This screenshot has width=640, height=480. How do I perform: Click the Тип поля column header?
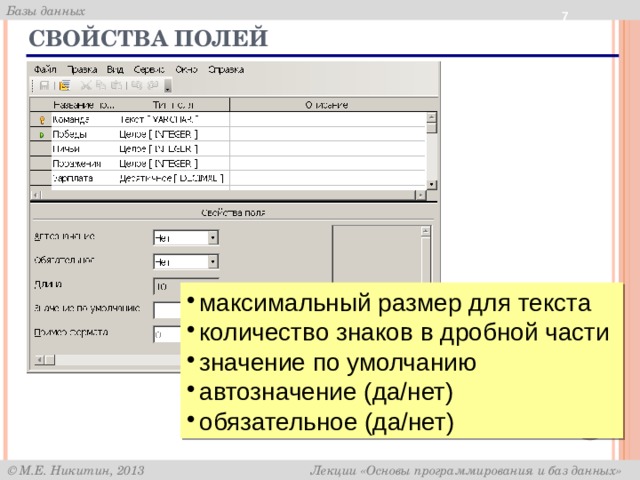click(173, 105)
